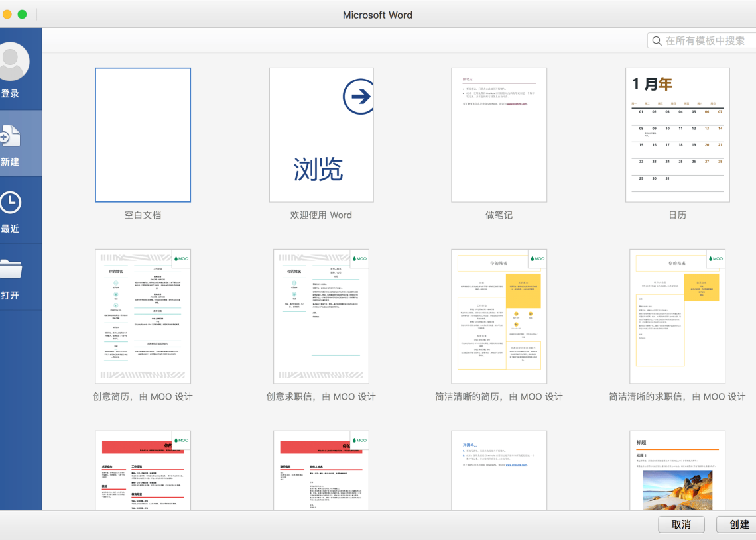
Task: Select the 创意求职信 MOO cover letter template
Action: [x=321, y=315]
